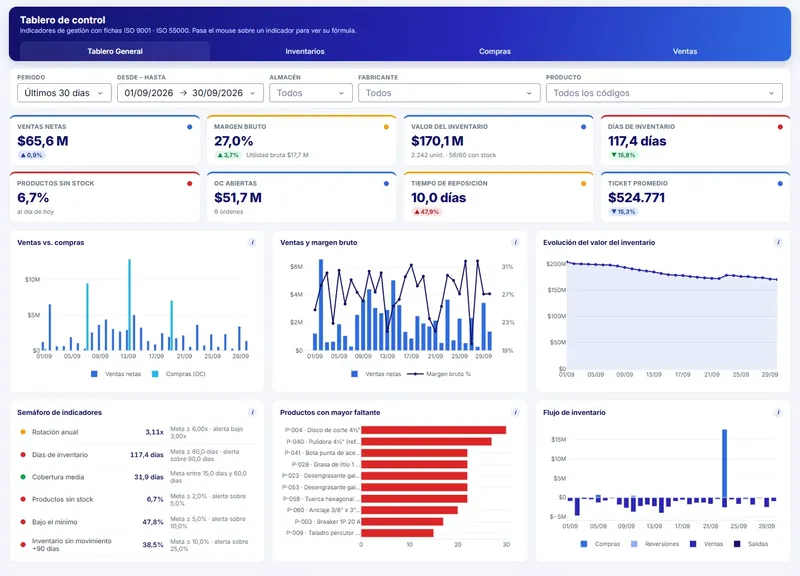This screenshot has height=576, width=800.
Task: Click the orange dot on Tiempo de Reposición card
Action: coord(583,184)
